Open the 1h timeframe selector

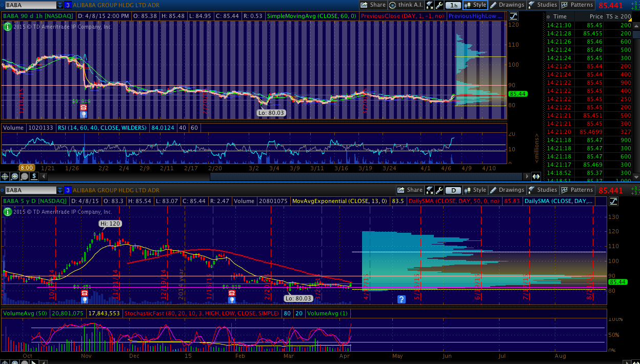[452, 5]
